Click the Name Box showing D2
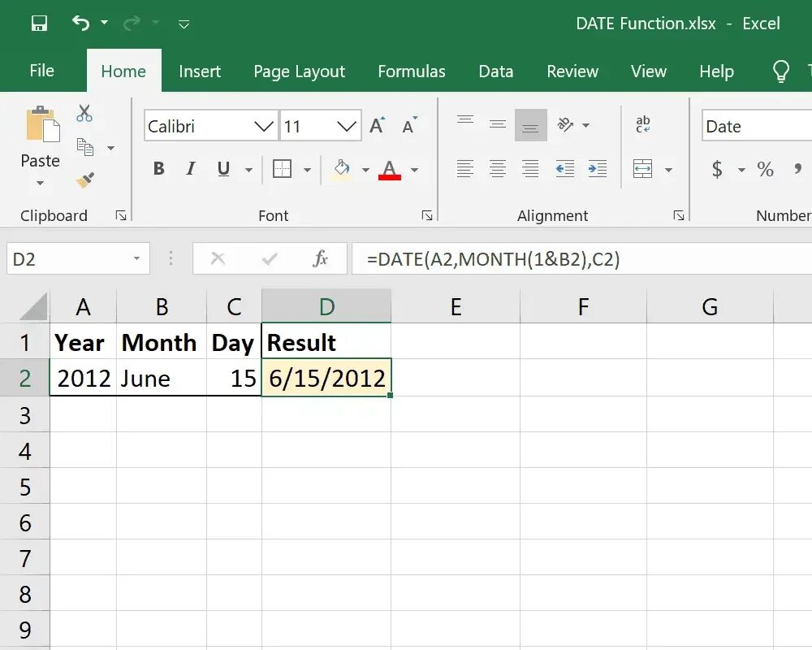 point(78,258)
